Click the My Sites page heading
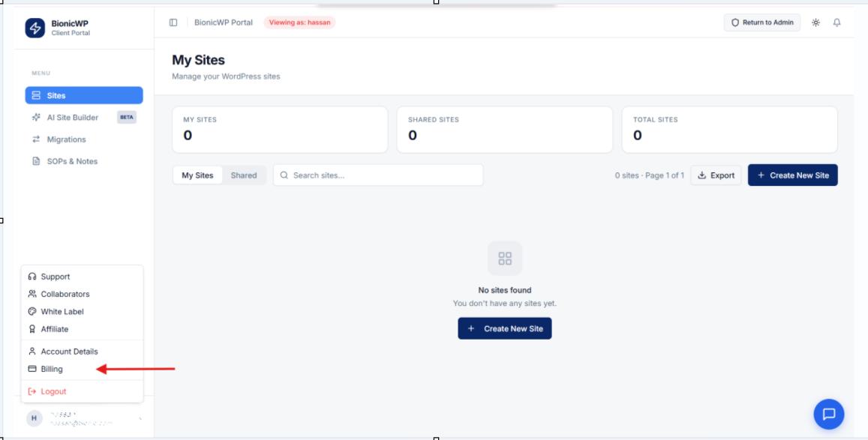Screen dimensions: 868x440 198,60
